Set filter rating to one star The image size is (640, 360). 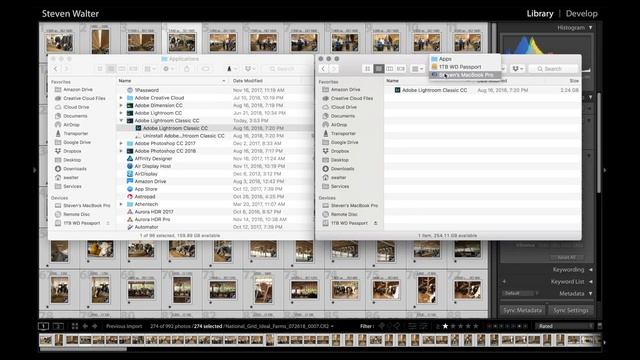445,326
